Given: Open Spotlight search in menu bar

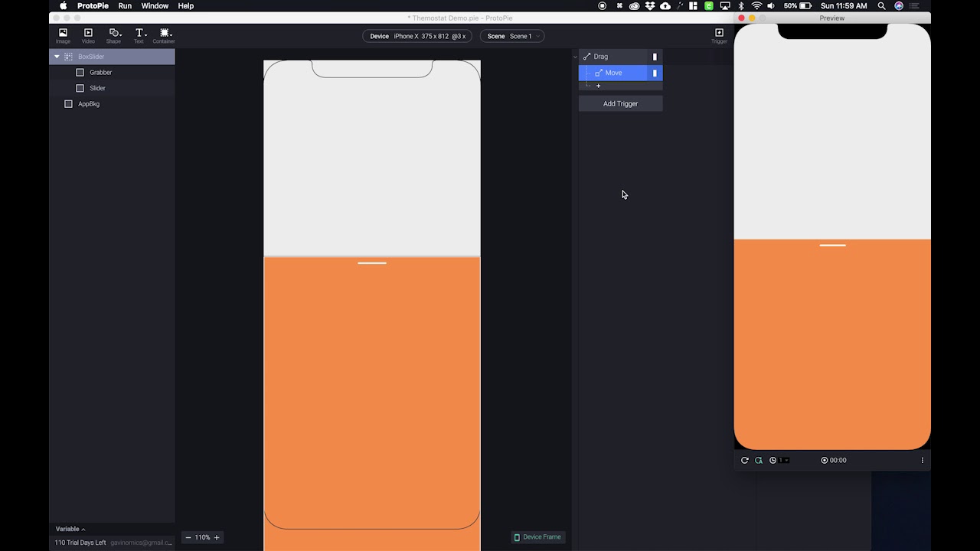Looking at the screenshot, I should [881, 6].
